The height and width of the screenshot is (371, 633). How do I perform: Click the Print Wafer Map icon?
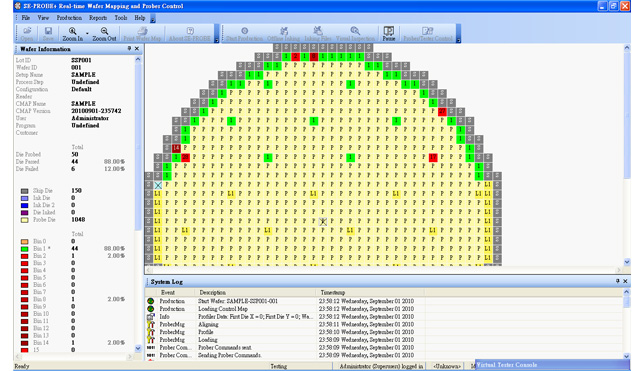[142, 33]
